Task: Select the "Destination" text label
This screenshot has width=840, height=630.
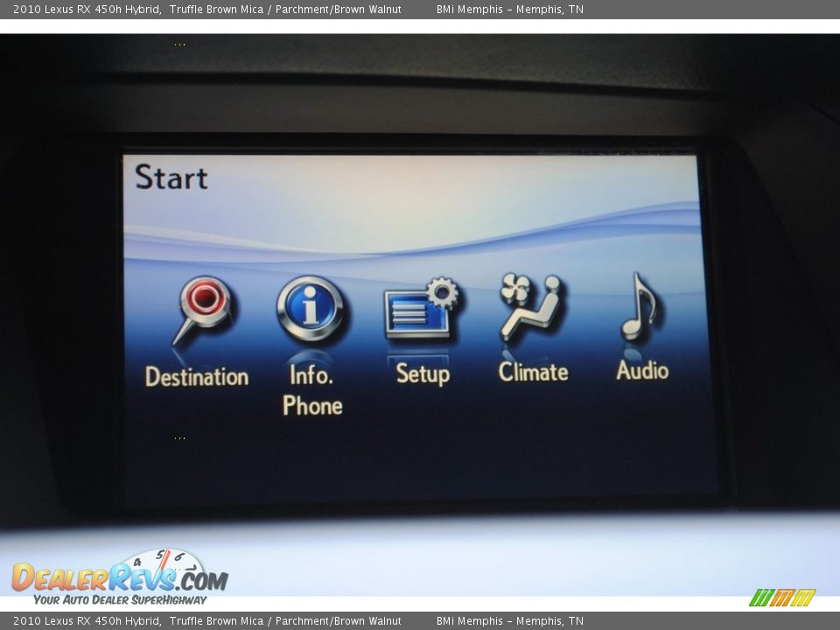Action: (x=197, y=376)
